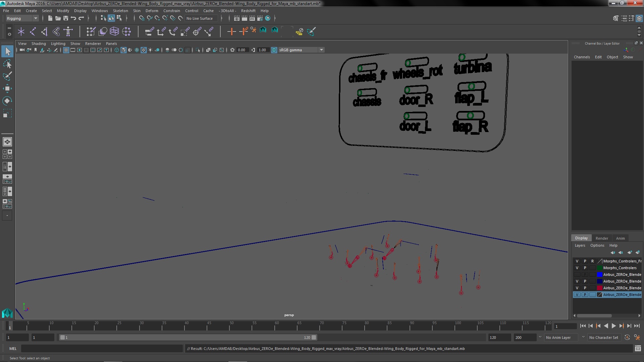Screen dimensions: 644x362
Task: Move selected layer up icon
Action: (x=613, y=252)
